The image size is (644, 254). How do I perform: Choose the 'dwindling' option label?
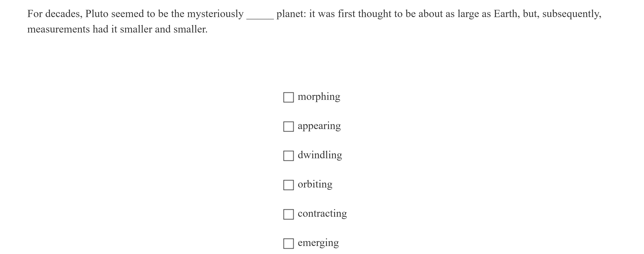click(x=320, y=155)
